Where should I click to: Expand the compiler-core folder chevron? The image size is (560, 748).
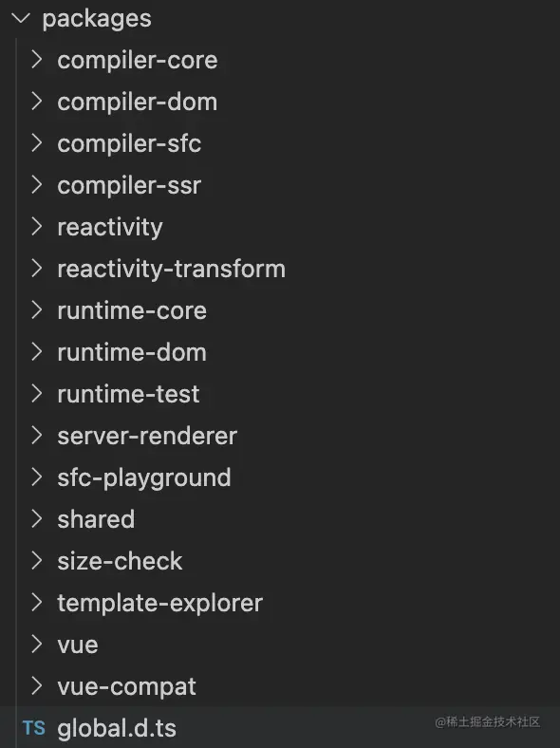(x=37, y=60)
